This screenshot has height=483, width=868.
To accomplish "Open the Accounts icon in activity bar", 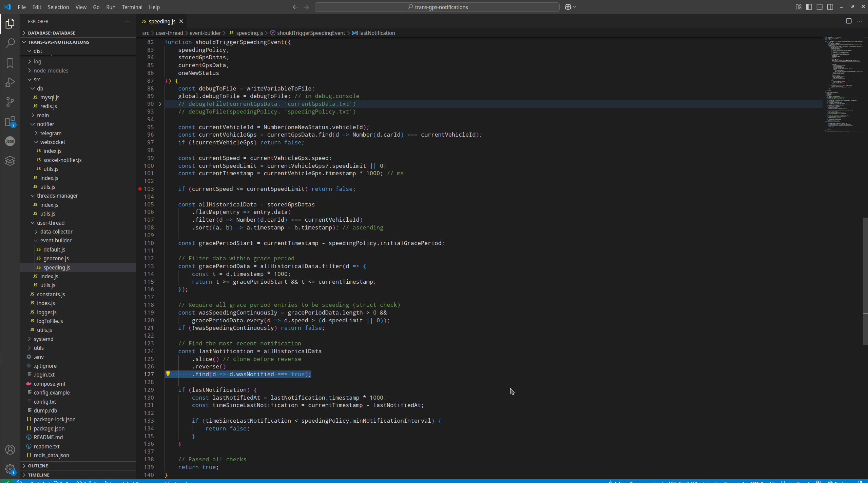I will 10,450.
